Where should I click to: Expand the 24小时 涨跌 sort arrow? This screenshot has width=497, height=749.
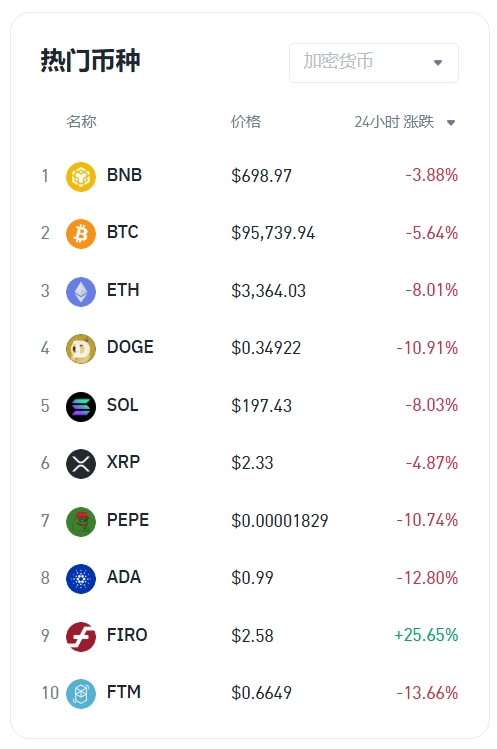coord(451,123)
